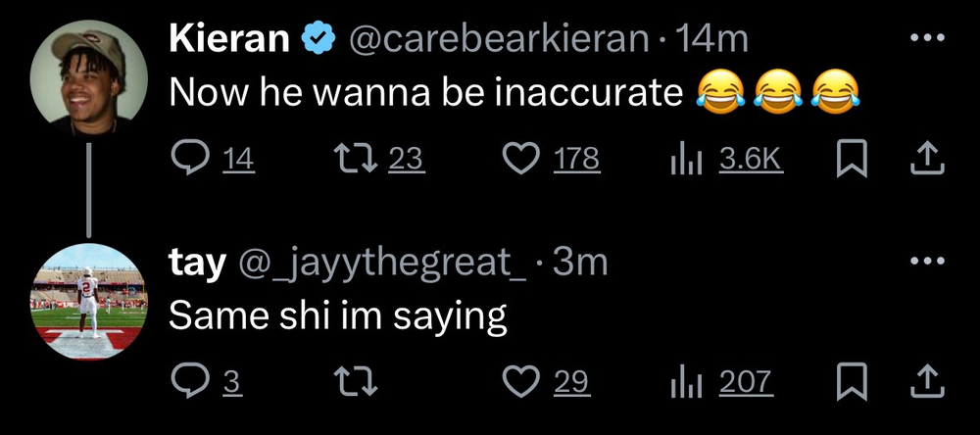Click Kieran's display name

[x=229, y=39]
